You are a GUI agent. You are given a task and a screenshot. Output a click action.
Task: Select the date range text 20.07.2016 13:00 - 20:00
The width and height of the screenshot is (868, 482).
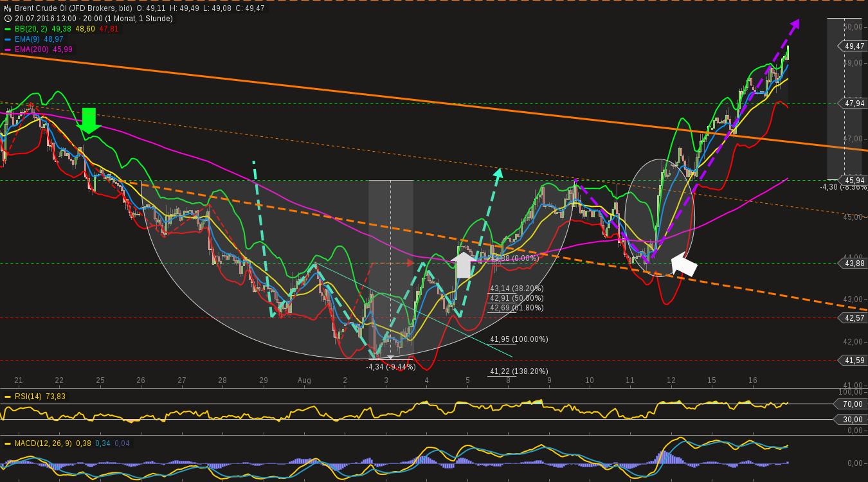pos(58,19)
